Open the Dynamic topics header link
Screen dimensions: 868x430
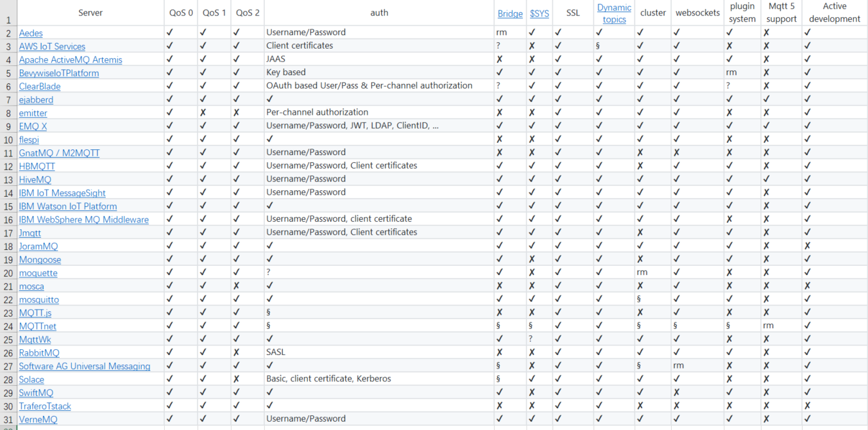click(614, 13)
